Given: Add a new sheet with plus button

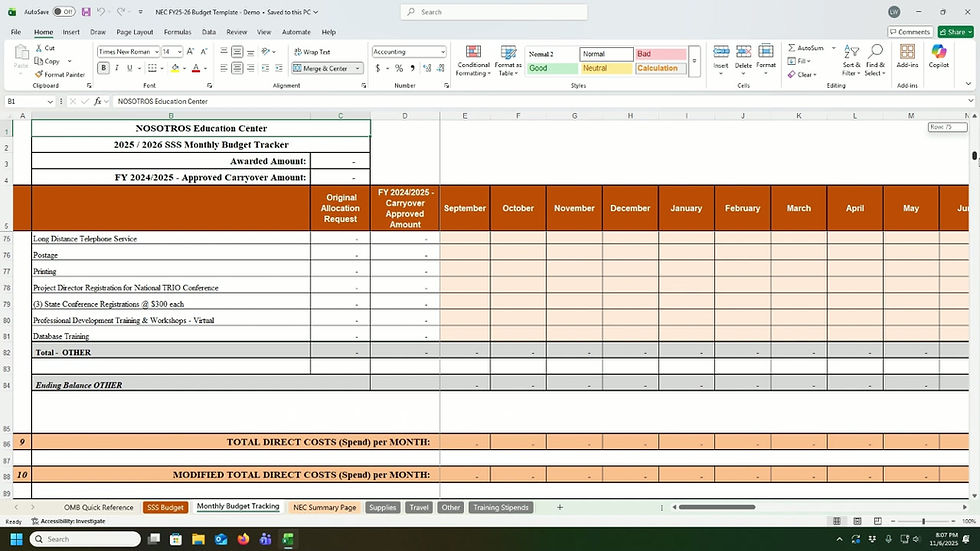Looking at the screenshot, I should [x=559, y=507].
